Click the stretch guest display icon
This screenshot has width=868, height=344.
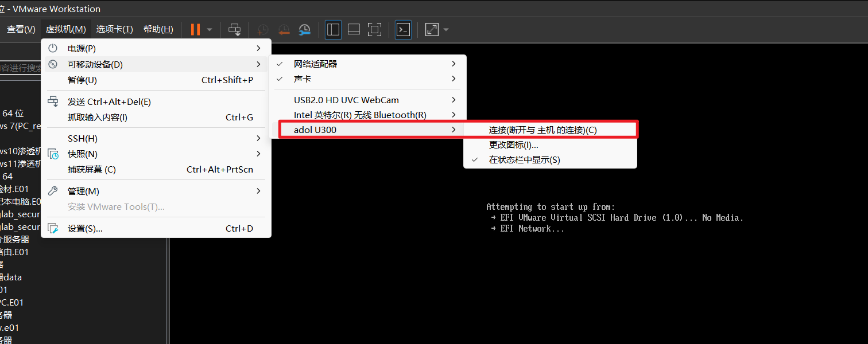[432, 29]
